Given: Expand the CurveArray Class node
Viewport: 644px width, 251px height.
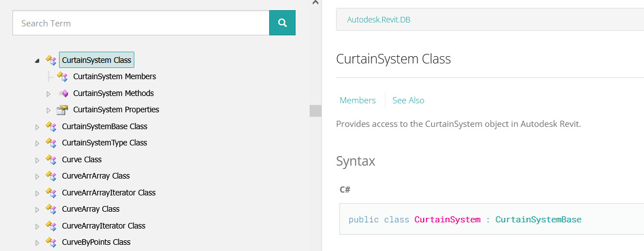Looking at the screenshot, I should pos(38,209).
